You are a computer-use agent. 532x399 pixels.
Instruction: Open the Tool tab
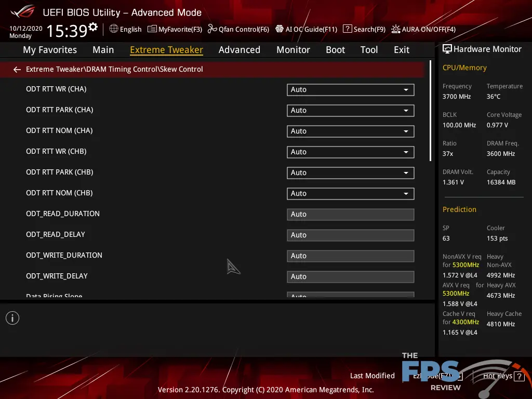click(369, 50)
